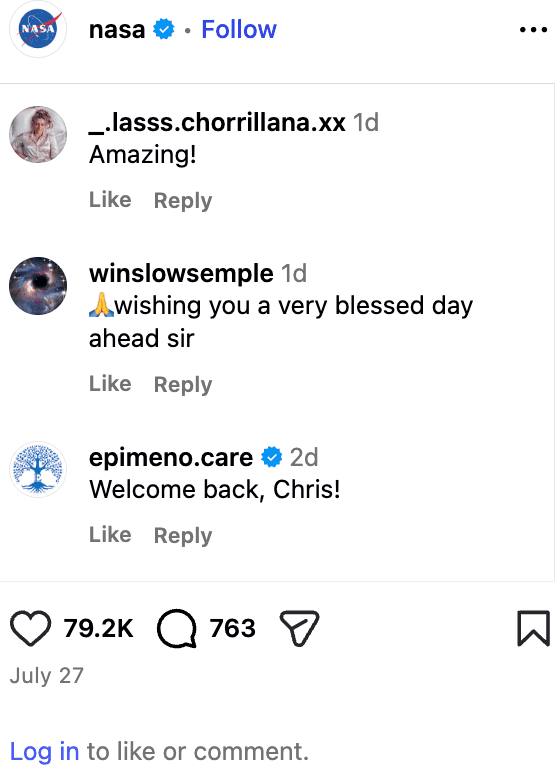Like winslowsemple's blessed day comment

[110, 384]
